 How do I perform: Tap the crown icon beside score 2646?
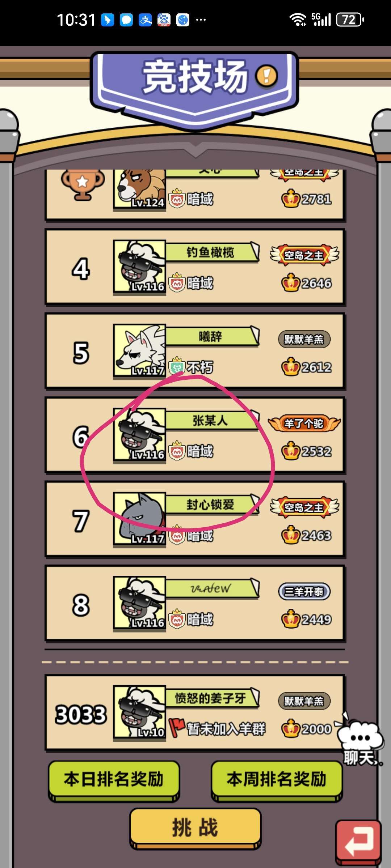pos(291,282)
